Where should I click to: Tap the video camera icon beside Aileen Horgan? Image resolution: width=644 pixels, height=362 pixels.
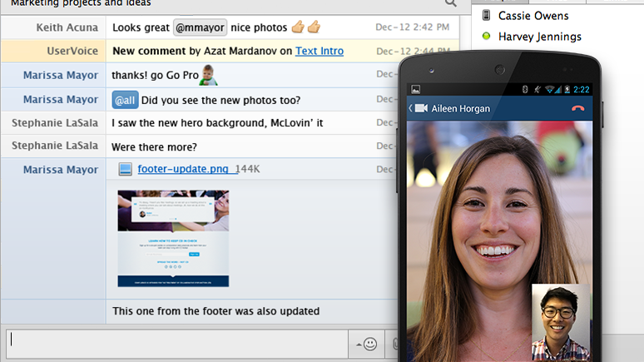[x=421, y=108]
